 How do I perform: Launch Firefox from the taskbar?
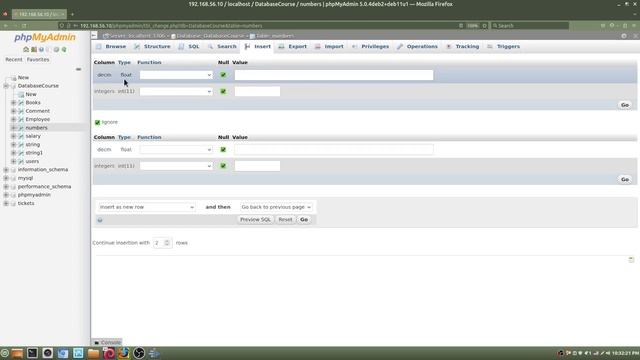pos(124,353)
